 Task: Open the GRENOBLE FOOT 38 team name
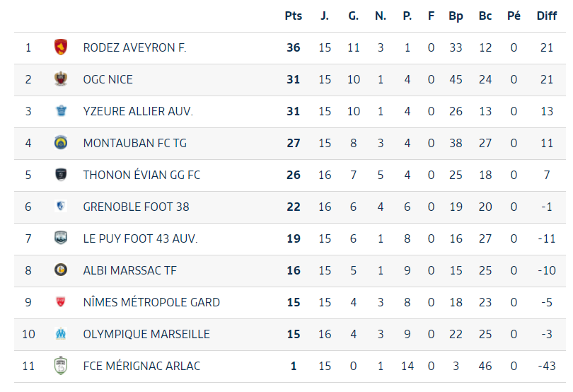pos(137,207)
